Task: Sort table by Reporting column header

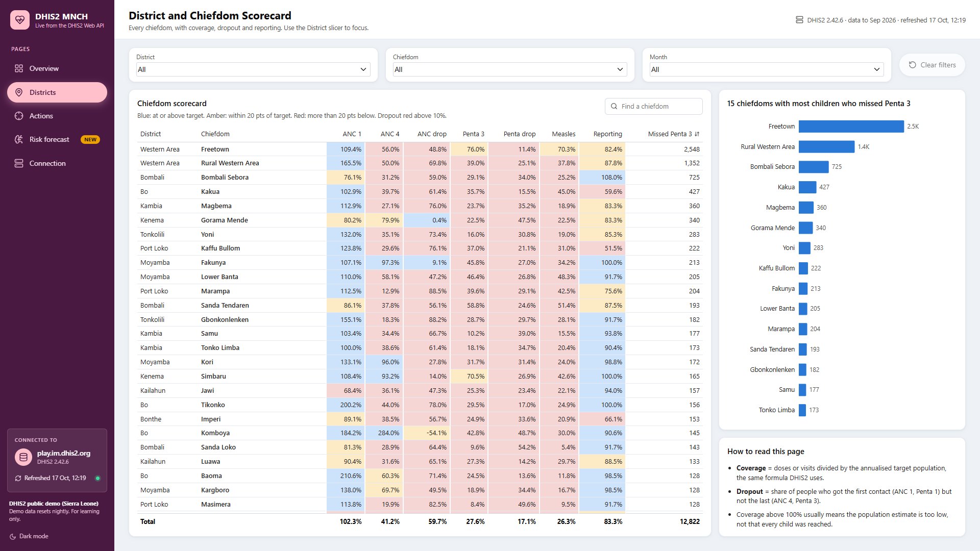Action: (x=607, y=134)
